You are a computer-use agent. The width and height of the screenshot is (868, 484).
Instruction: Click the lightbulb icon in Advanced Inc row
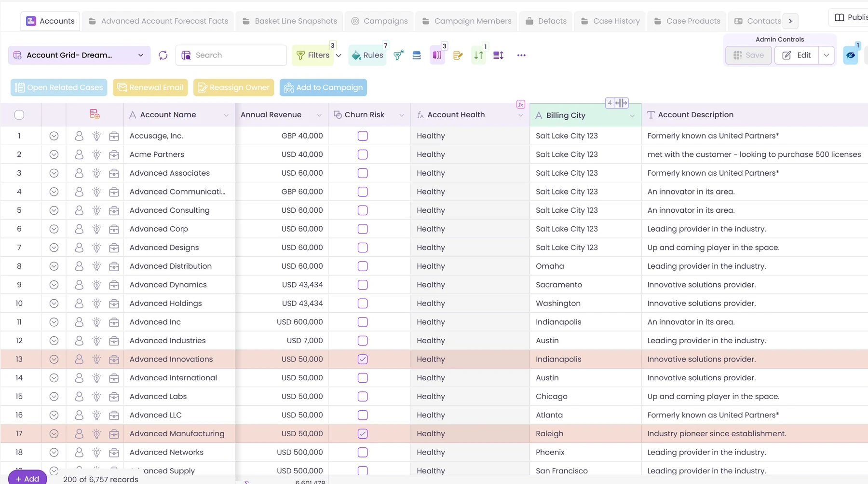tap(97, 322)
